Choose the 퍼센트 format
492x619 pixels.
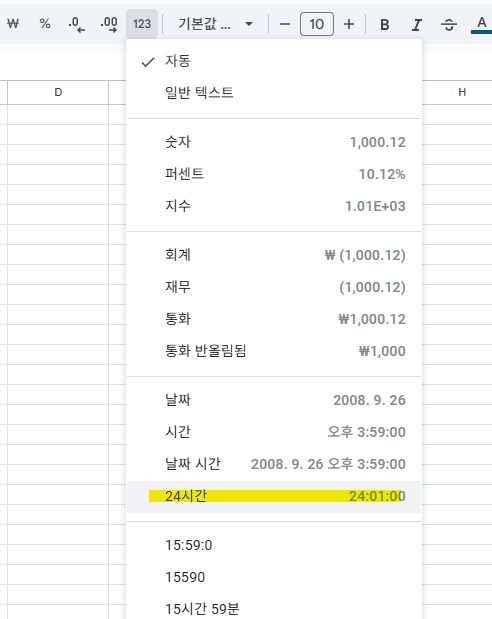click(x=274, y=174)
